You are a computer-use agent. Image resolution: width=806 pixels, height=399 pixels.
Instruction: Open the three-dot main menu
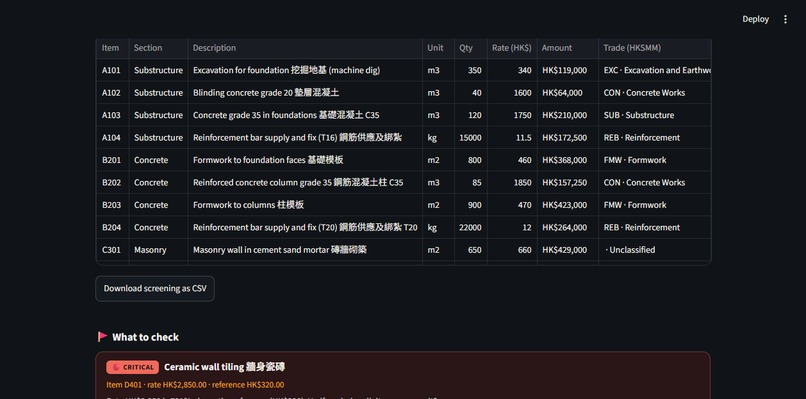tap(785, 19)
